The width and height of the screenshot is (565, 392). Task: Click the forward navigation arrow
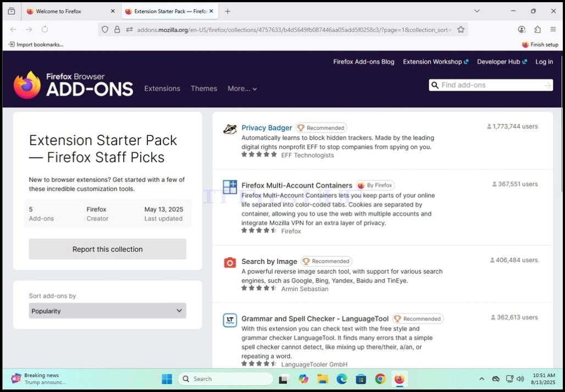tap(29, 30)
